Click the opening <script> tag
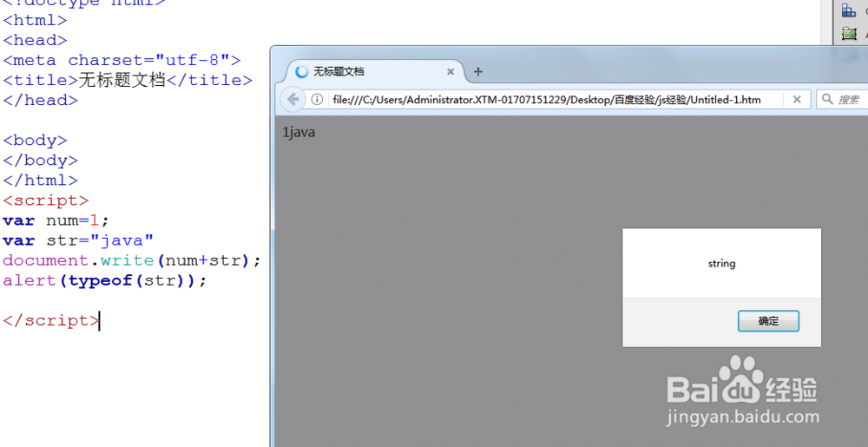This screenshot has height=447, width=868. 46,200
